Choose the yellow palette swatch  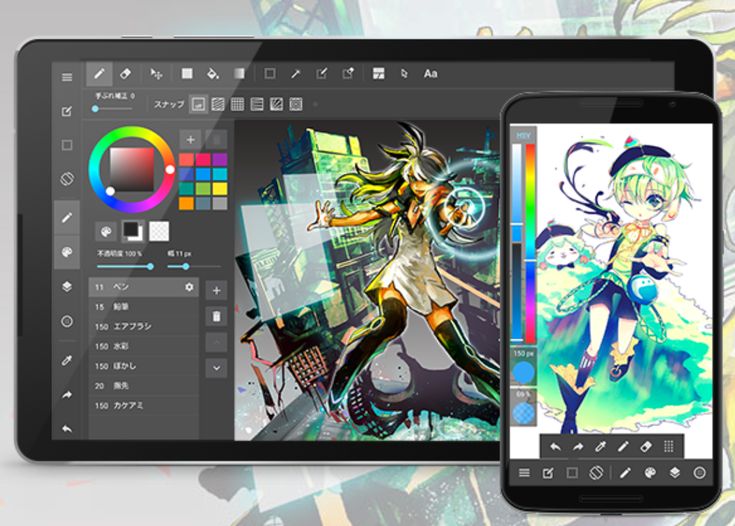tap(219, 188)
